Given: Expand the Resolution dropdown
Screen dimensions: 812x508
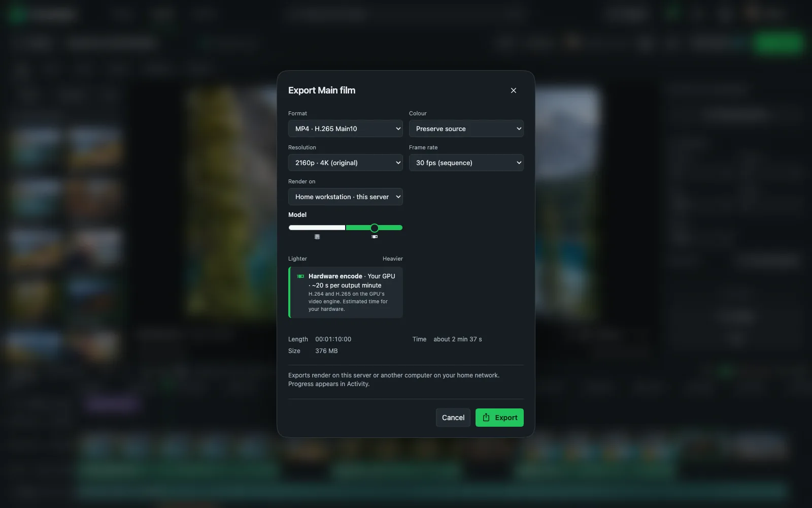Looking at the screenshot, I should pos(346,163).
